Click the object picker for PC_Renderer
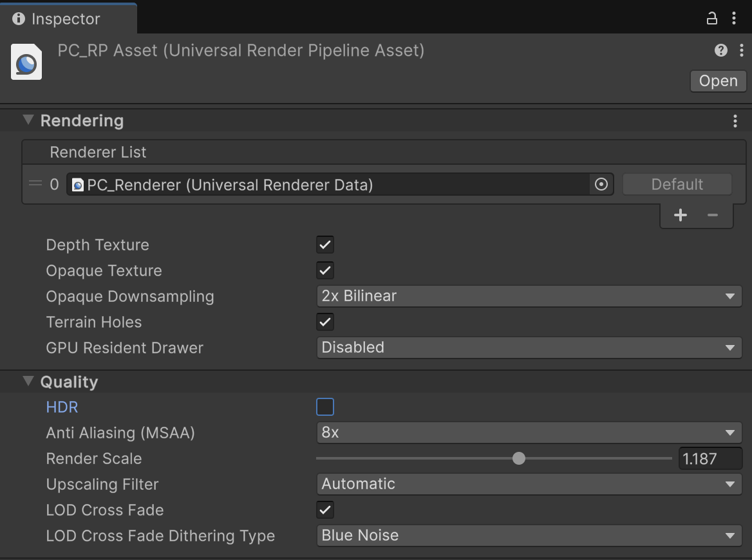The width and height of the screenshot is (752, 560). tap(601, 185)
